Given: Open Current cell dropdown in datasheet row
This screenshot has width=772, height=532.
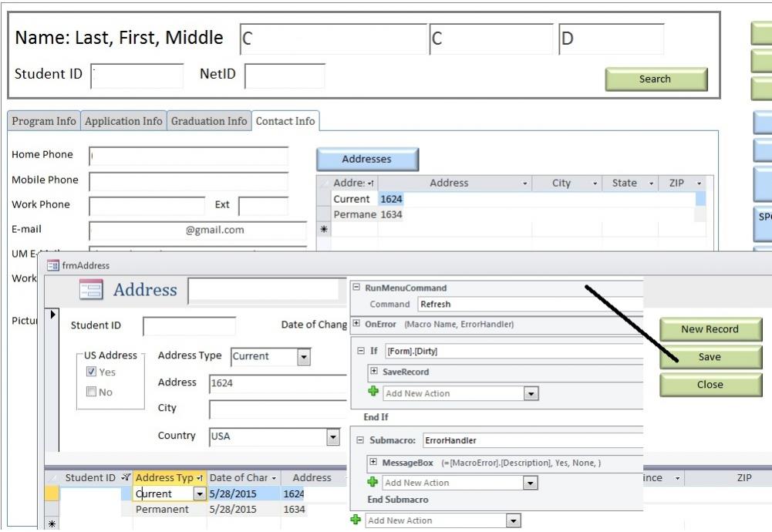Looking at the screenshot, I should click(200, 493).
